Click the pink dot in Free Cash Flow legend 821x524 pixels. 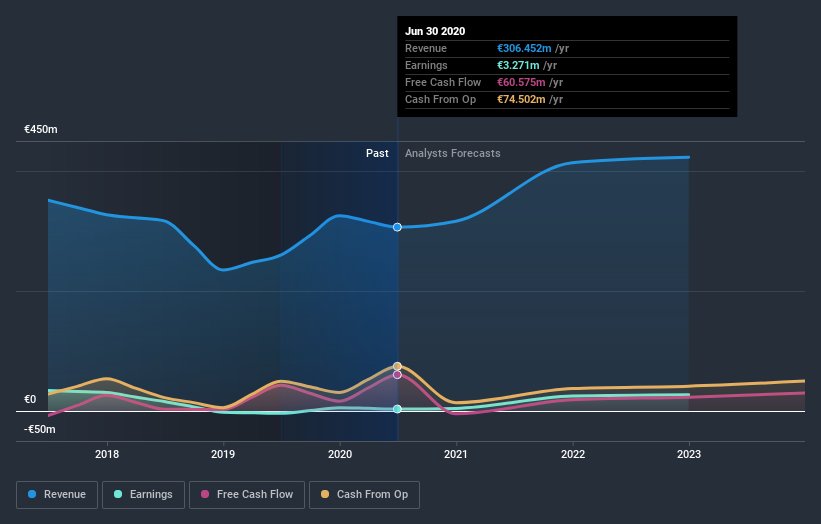[x=205, y=494]
